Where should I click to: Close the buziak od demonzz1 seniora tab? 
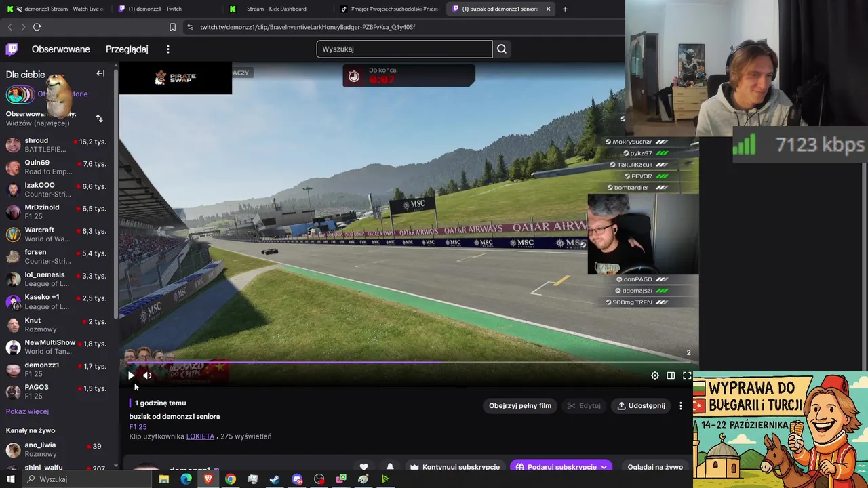(548, 9)
